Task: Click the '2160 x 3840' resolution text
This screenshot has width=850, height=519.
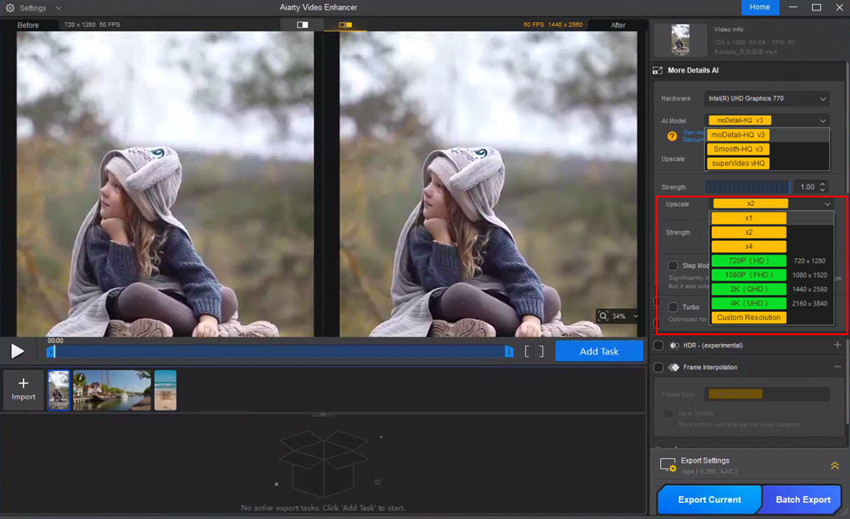Action: click(x=809, y=304)
